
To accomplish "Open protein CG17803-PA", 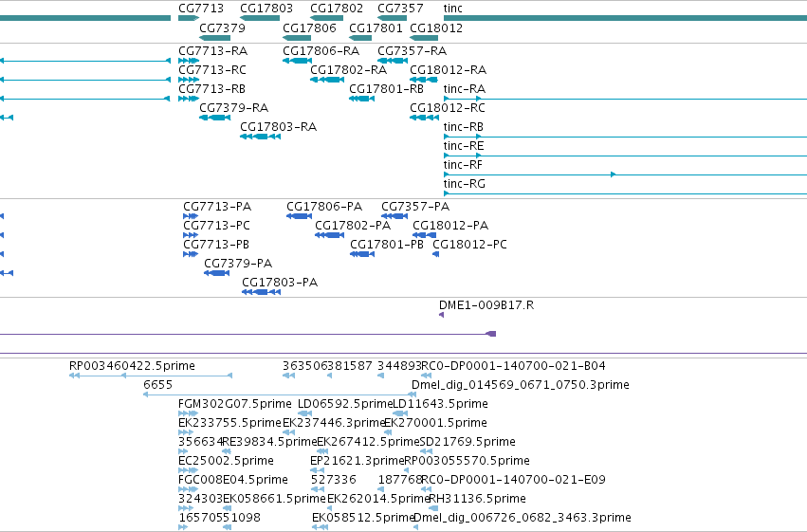I will 280,283.
